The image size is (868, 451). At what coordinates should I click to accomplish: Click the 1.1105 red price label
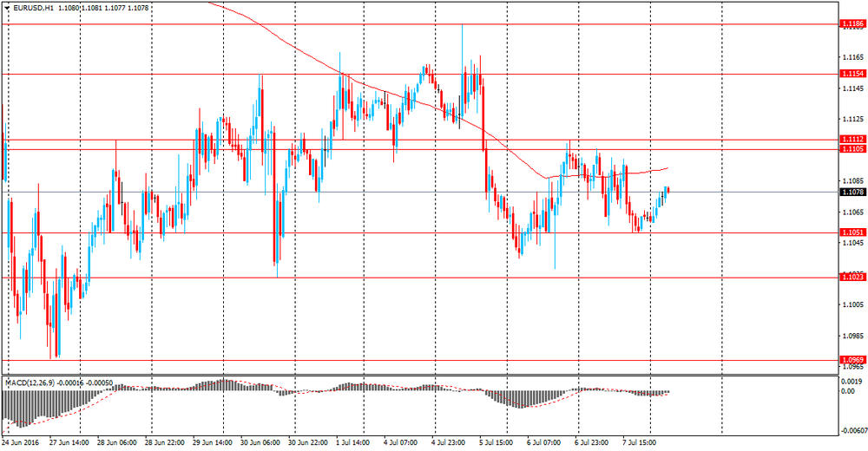click(x=852, y=149)
